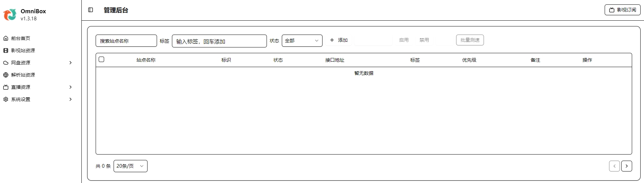Focus the 输入标签 tag input field
Viewport: 644px width, 183px height.
click(219, 41)
